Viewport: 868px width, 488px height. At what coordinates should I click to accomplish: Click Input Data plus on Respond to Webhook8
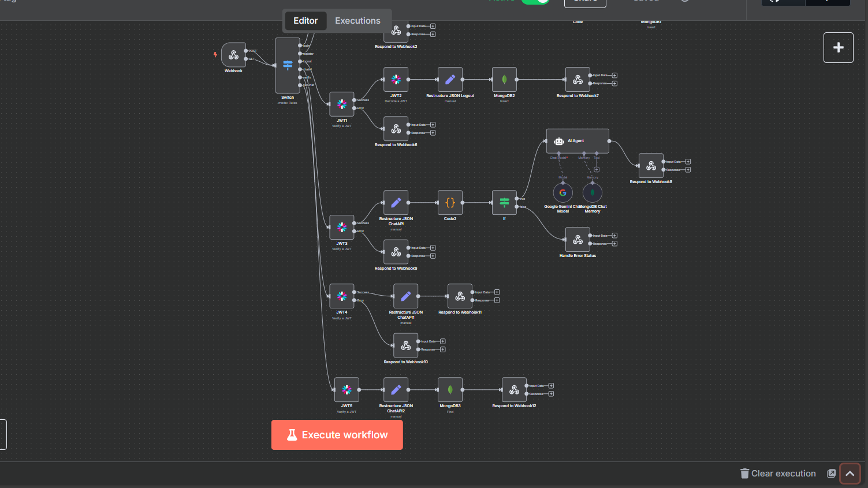pyautogui.click(x=688, y=162)
